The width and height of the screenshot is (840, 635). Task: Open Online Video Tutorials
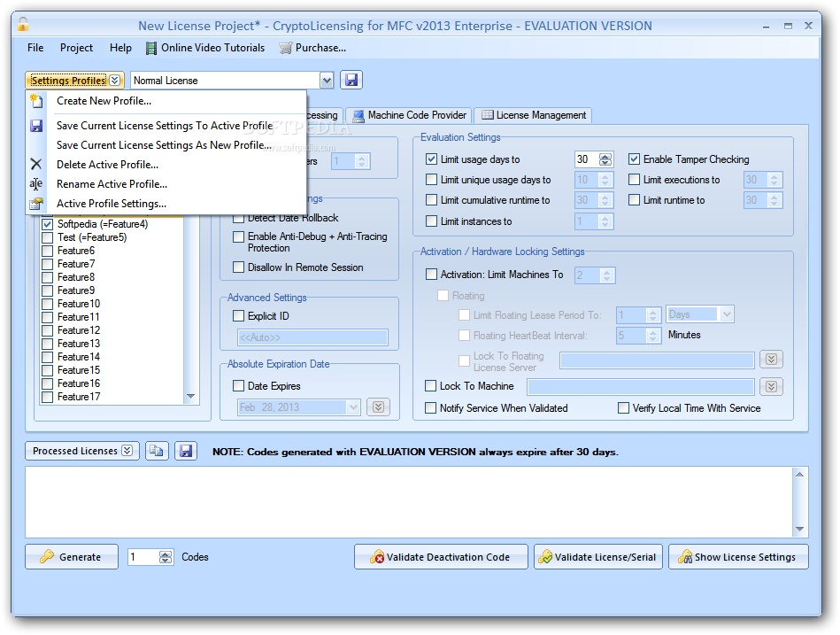205,48
